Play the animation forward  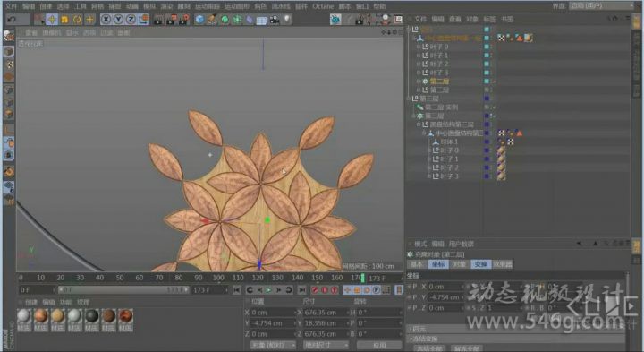268,290
